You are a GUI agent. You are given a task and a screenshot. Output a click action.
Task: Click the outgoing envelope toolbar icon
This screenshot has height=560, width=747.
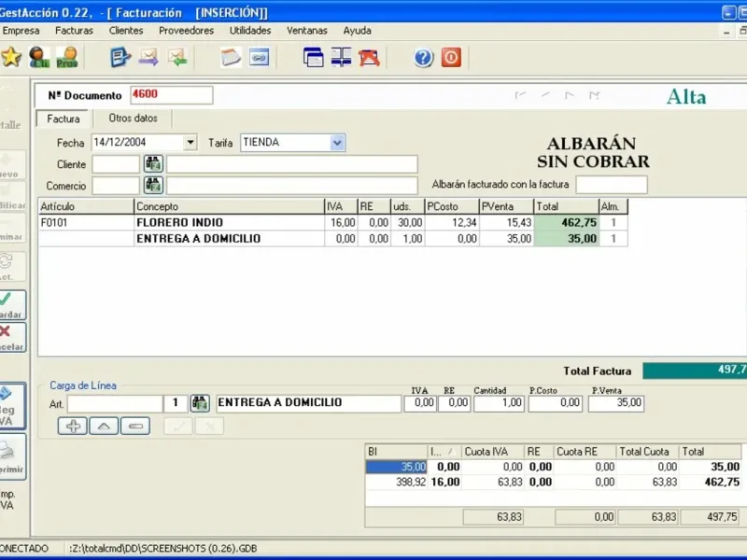[148, 58]
